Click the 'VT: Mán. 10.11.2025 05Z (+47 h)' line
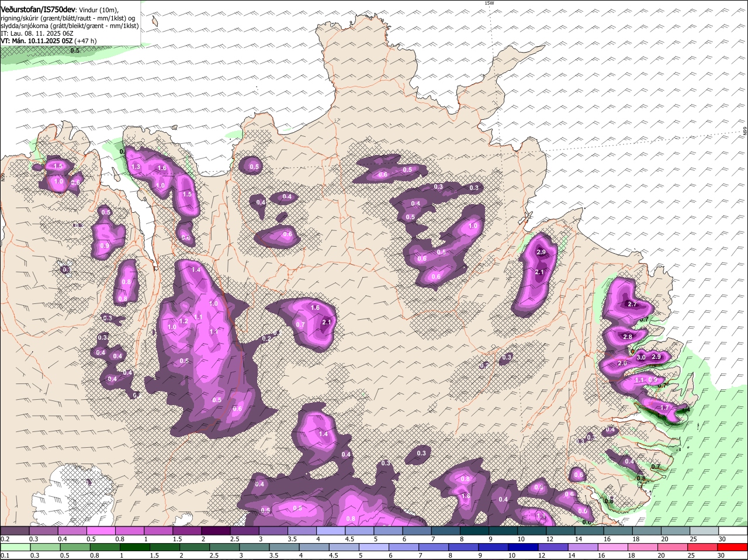This screenshot has height=560, width=748. pyautogui.click(x=49, y=41)
